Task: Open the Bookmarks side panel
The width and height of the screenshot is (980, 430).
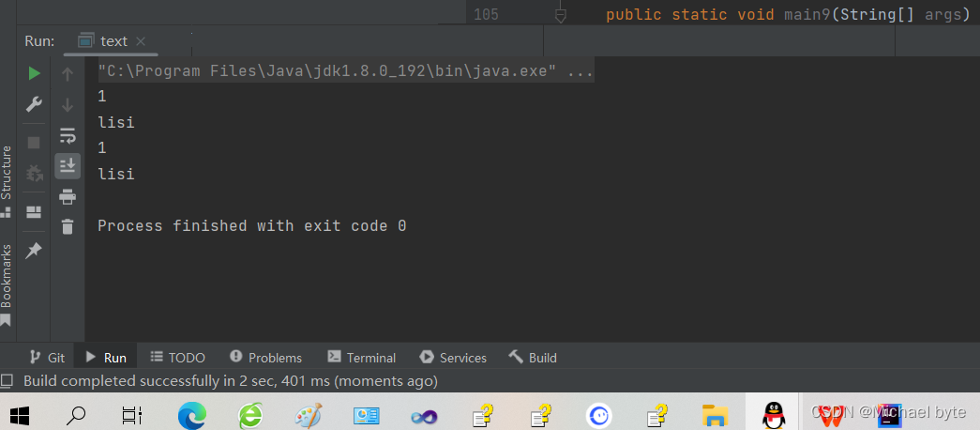Action: (x=7, y=284)
